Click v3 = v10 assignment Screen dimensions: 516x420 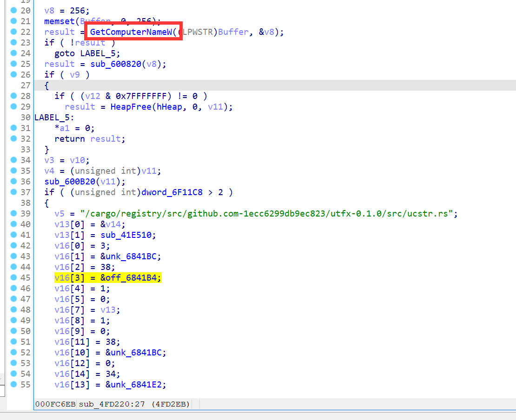tap(67, 160)
